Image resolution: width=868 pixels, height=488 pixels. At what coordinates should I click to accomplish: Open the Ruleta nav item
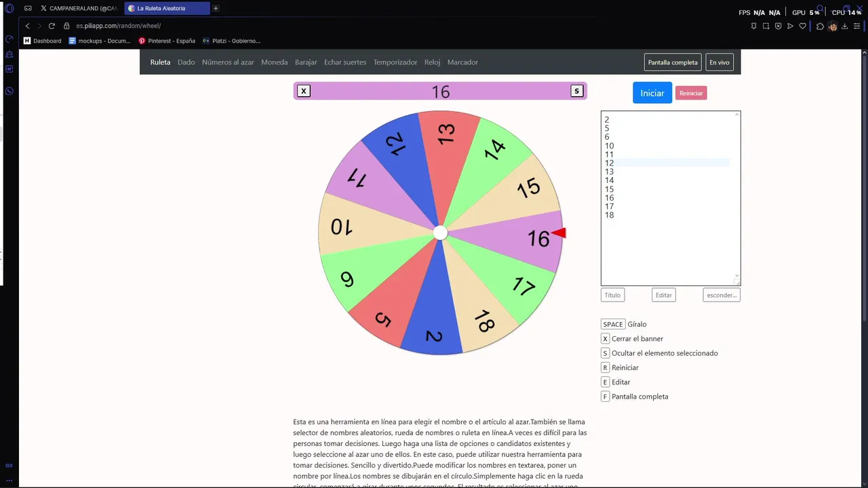[x=160, y=62]
